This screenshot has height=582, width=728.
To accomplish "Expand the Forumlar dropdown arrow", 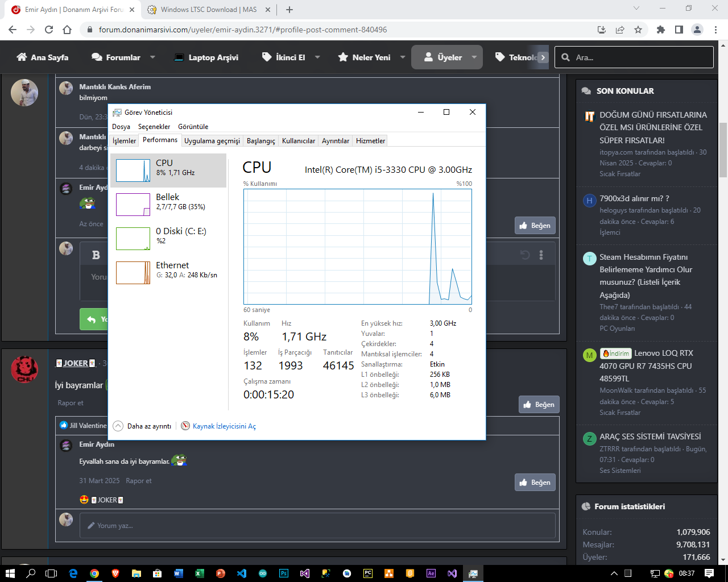I will point(152,57).
